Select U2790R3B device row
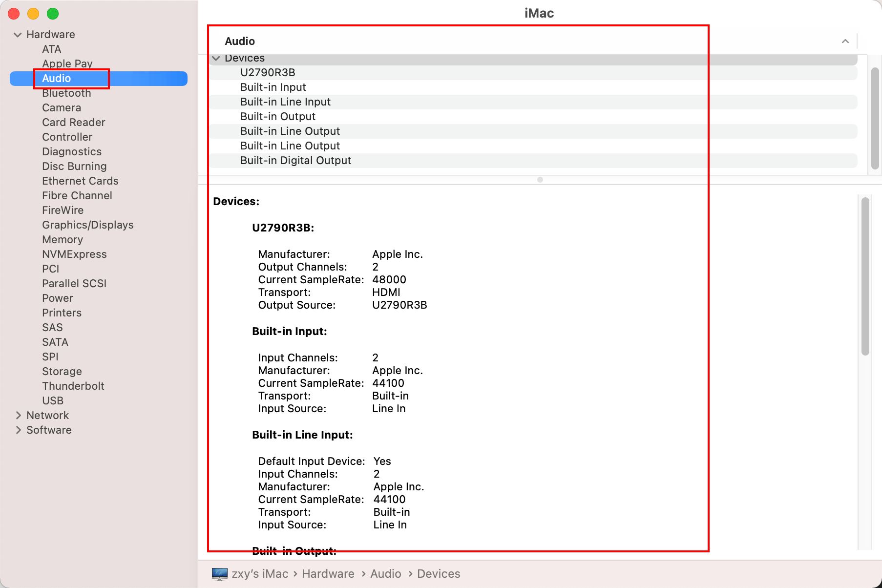The height and width of the screenshot is (588, 882). pos(534,73)
